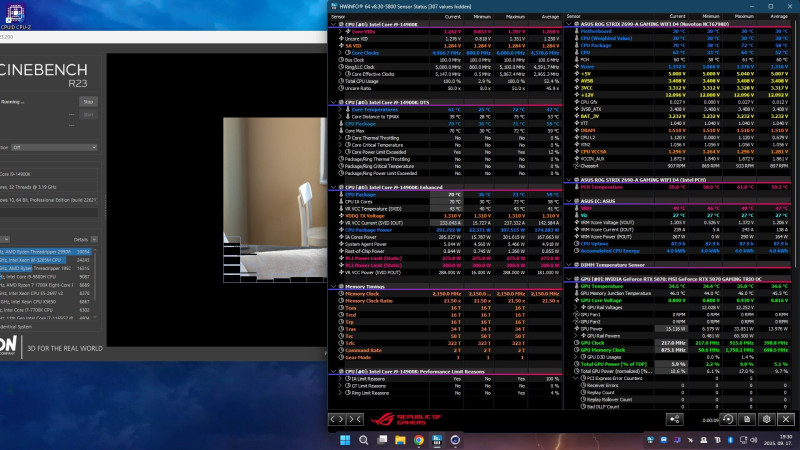Select Cinebench app on taskbar
800x450 pixels.
pos(455,440)
